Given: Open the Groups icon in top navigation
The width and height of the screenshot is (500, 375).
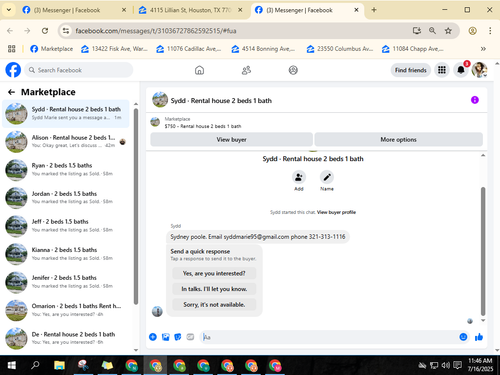Looking at the screenshot, I should click(293, 70).
